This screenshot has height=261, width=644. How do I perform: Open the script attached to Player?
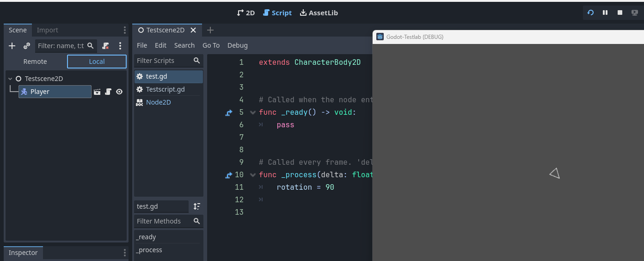(x=108, y=92)
